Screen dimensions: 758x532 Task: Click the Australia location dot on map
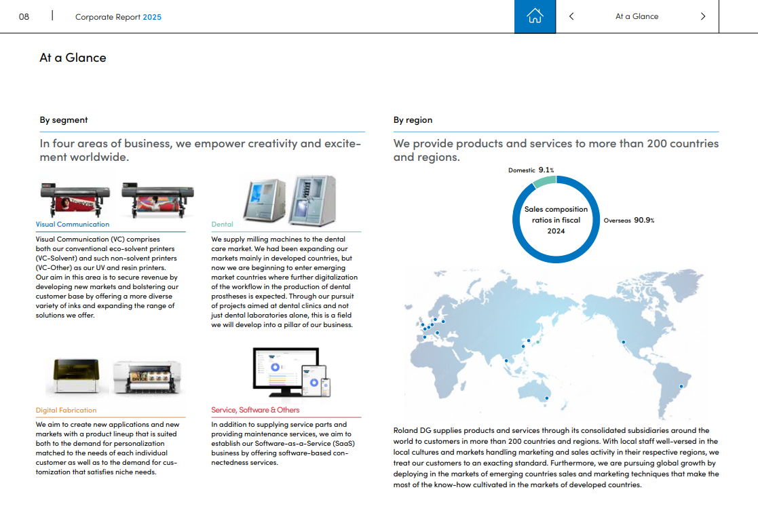point(546,398)
